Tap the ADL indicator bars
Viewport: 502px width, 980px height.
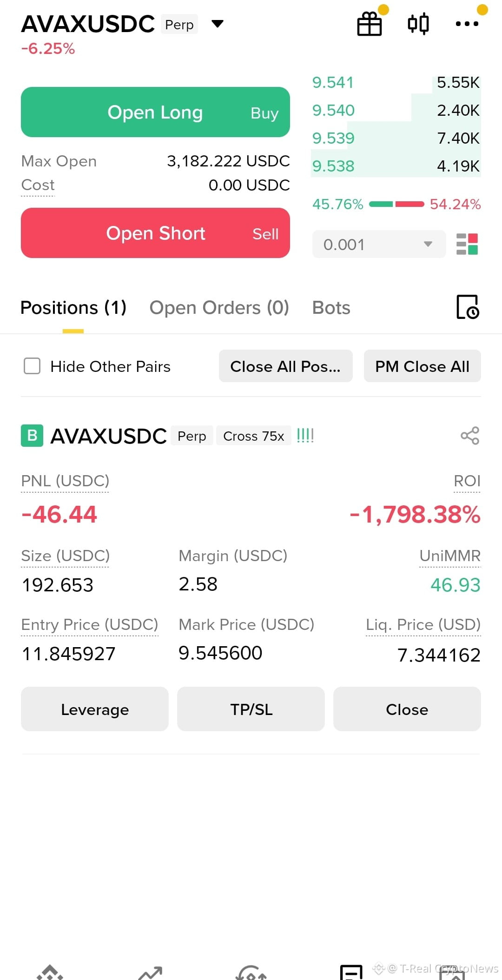click(x=305, y=436)
